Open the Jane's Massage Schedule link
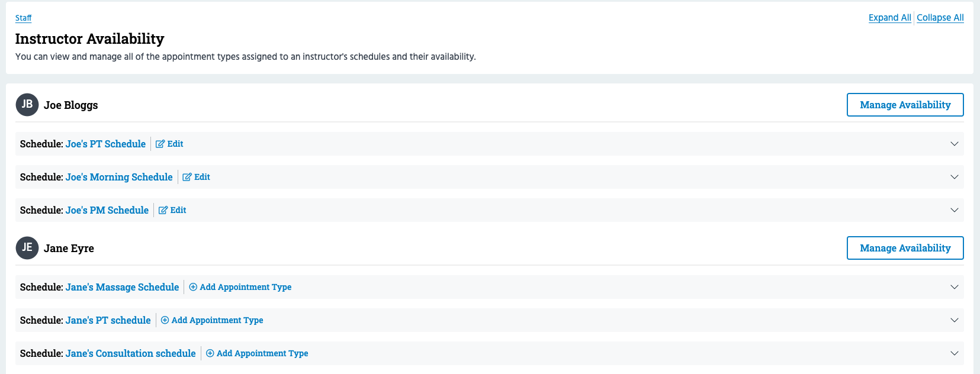The width and height of the screenshot is (980, 374). pos(122,287)
